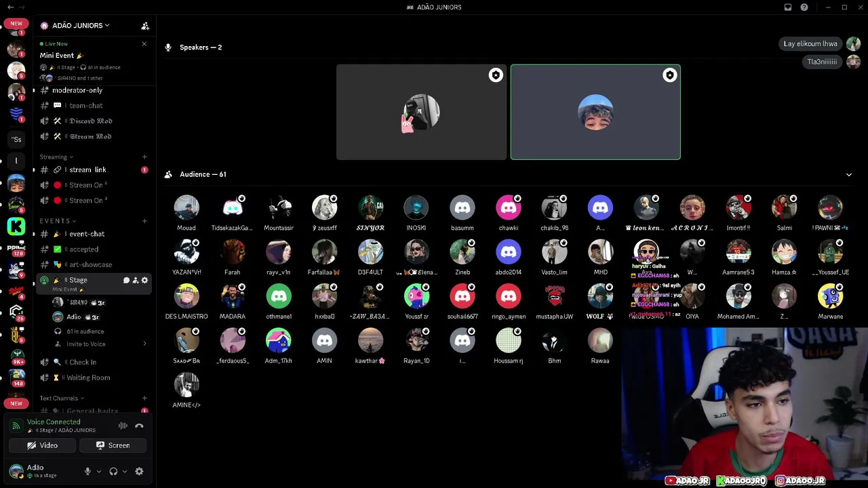Toggle Screen sharing
The width and height of the screenshot is (868, 488).
coord(113,445)
